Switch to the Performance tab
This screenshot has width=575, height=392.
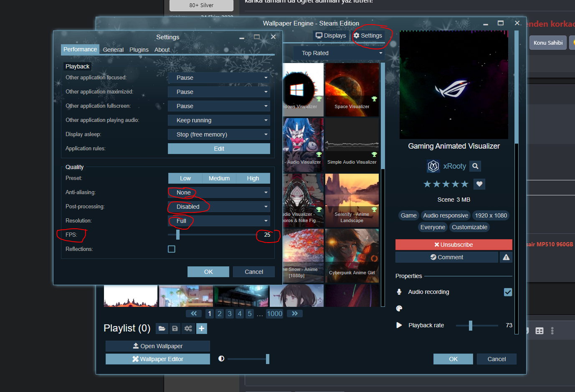point(80,49)
